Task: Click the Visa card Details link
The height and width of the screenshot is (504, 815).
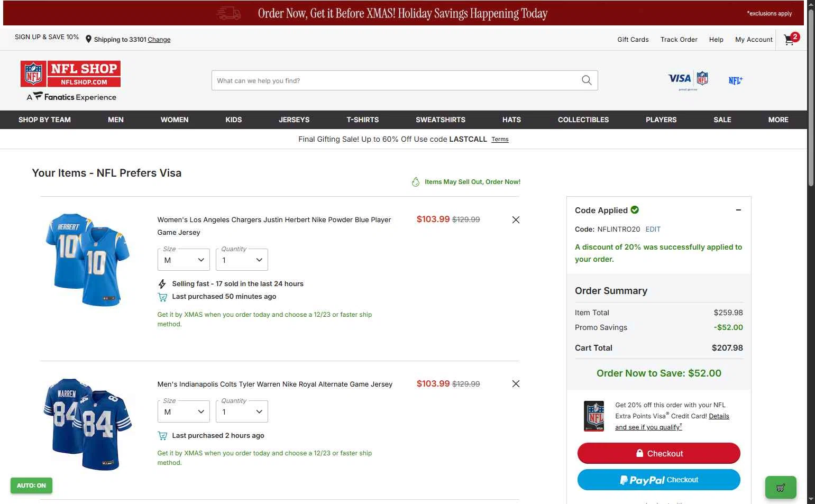Action: tap(719, 416)
